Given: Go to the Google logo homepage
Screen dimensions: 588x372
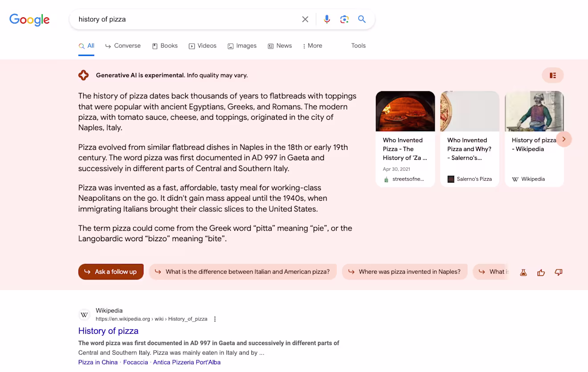Looking at the screenshot, I should point(29,20).
